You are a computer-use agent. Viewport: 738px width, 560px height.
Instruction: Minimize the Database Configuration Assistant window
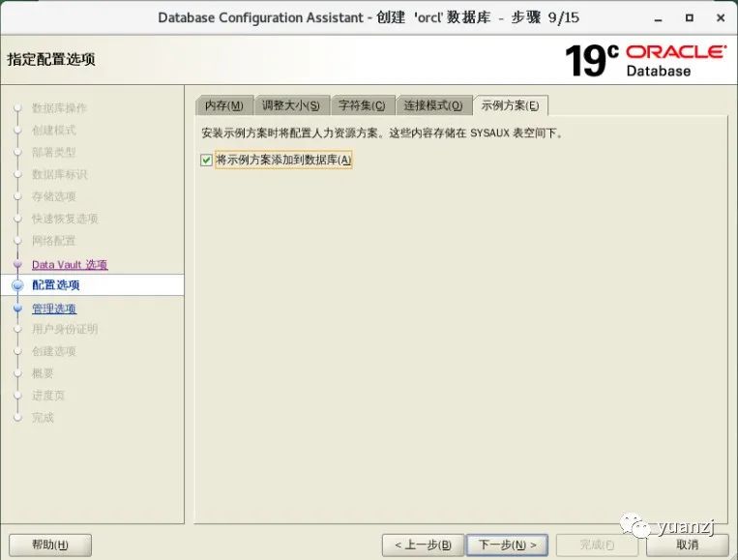[658, 18]
